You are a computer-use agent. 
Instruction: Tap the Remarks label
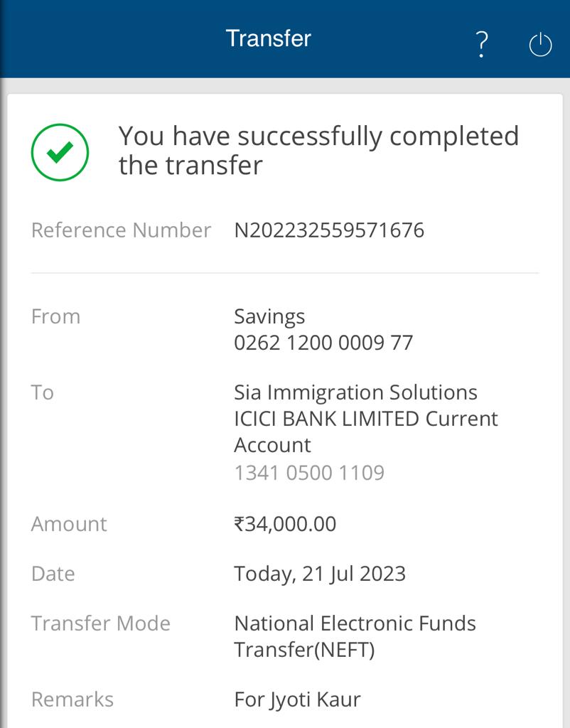pos(72,700)
